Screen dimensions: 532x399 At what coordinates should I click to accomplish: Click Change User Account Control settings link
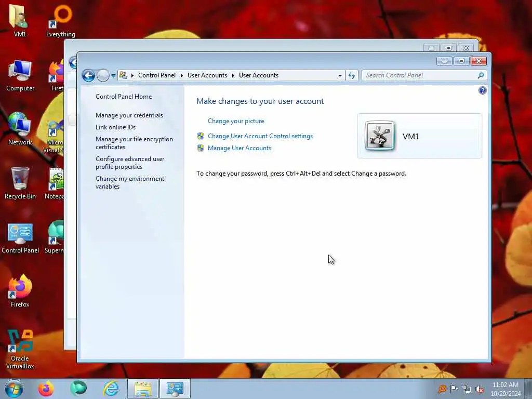[260, 136]
